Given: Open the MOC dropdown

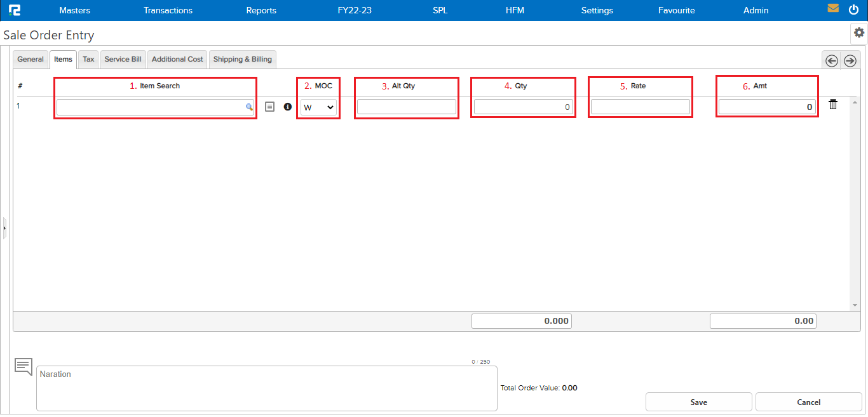Looking at the screenshot, I should (x=318, y=107).
